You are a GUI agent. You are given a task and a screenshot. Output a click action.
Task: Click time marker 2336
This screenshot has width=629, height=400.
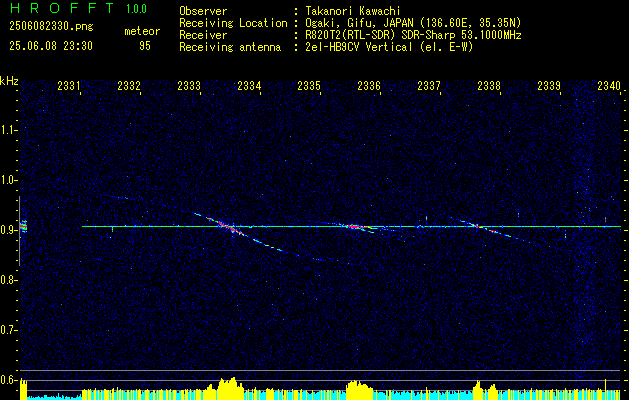369,85
